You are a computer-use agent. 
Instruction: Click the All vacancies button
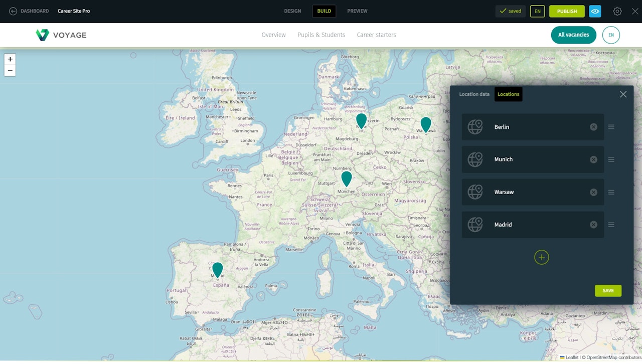573,35
